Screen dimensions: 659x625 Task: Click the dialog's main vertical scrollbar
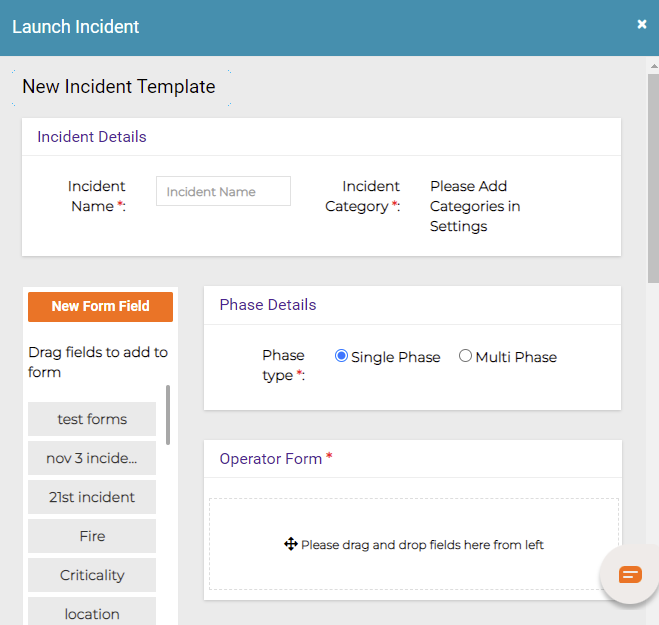pos(653,178)
